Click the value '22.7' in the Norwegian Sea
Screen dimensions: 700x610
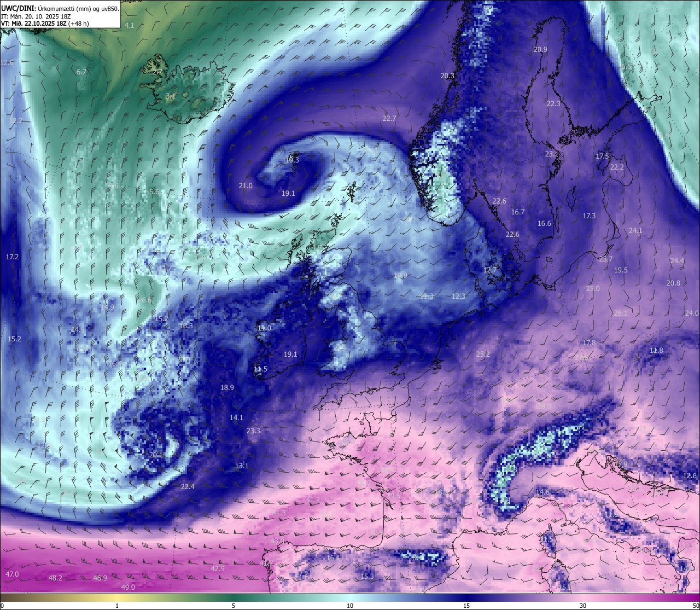(x=389, y=118)
